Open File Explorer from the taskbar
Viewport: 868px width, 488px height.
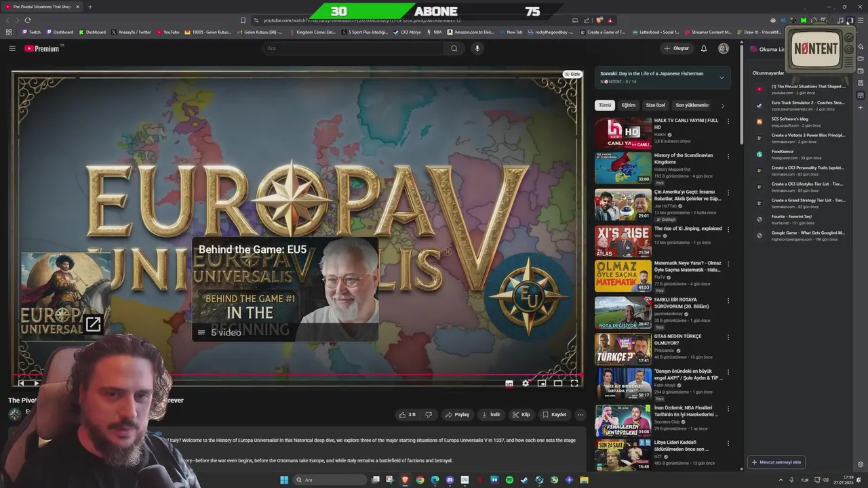[584, 480]
